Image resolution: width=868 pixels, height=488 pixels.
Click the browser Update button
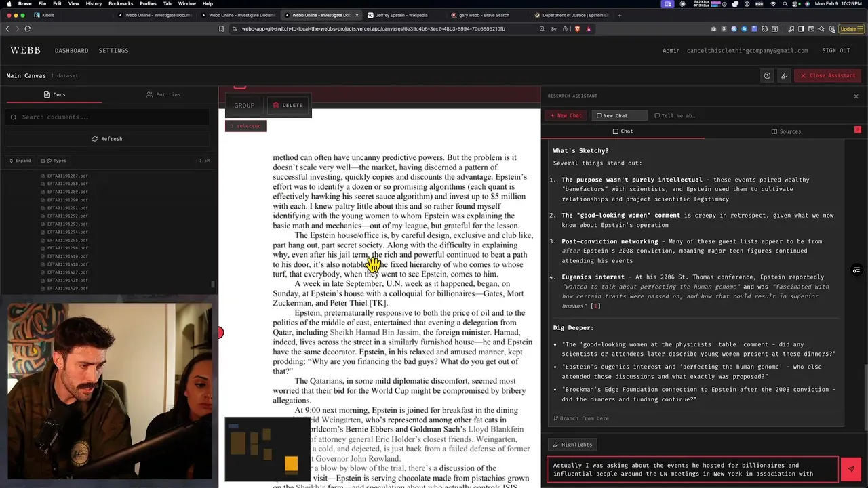pos(850,28)
